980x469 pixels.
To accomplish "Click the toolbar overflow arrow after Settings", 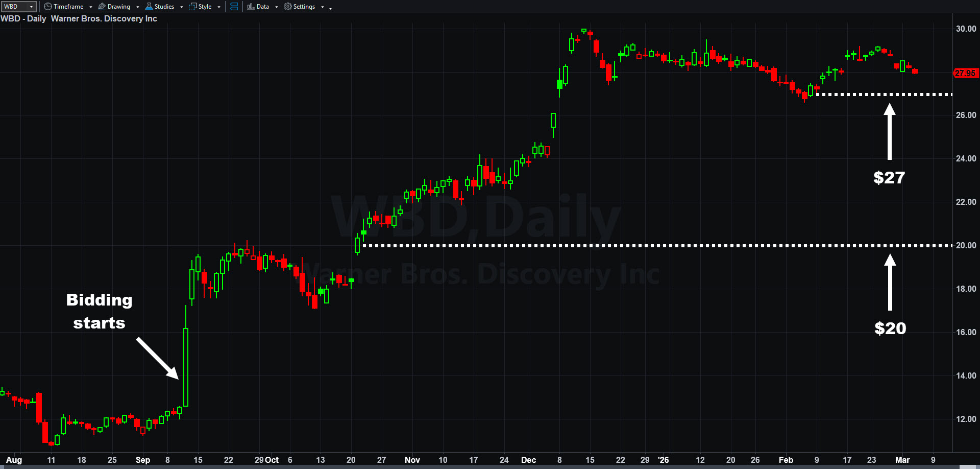I will (331, 8).
